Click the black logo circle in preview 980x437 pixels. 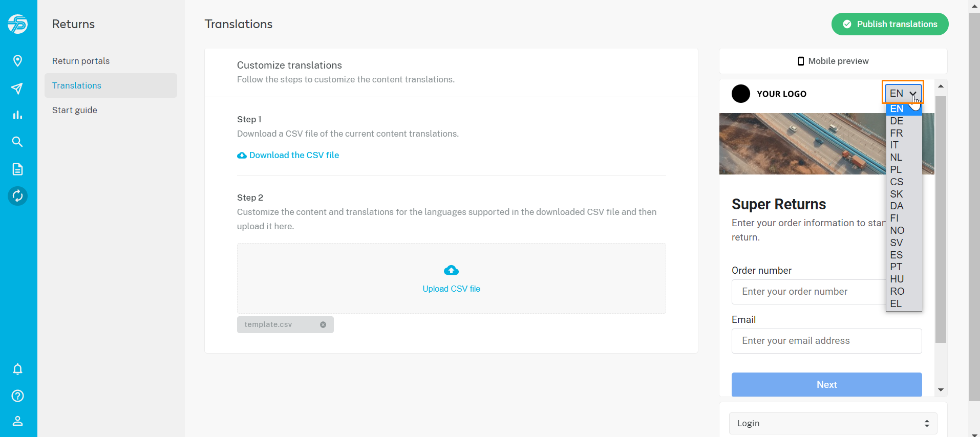(741, 94)
